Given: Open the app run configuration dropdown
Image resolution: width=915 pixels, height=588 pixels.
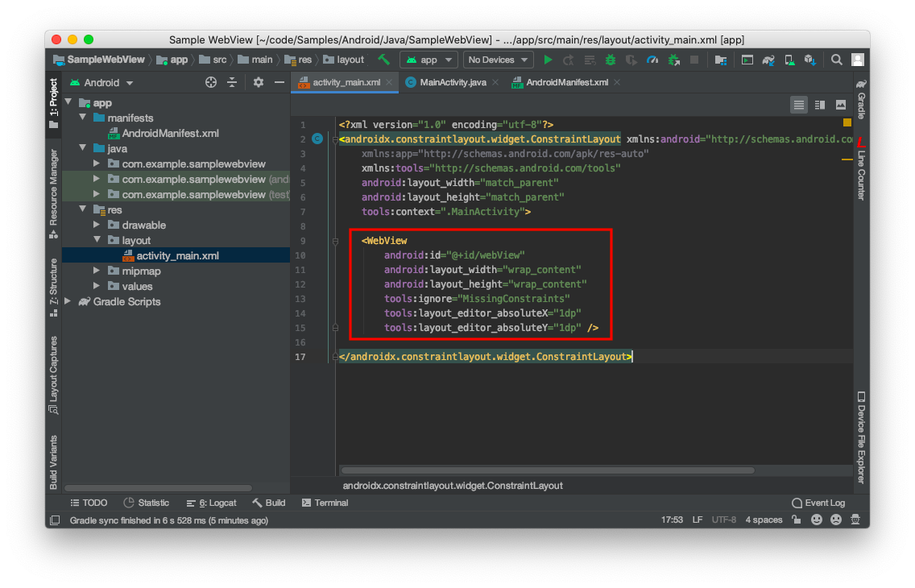Looking at the screenshot, I should [x=429, y=60].
